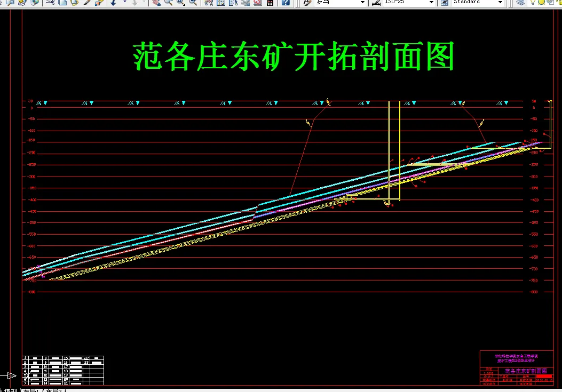Open the Zoom Window flyout

pyautogui.click(x=180, y=3)
